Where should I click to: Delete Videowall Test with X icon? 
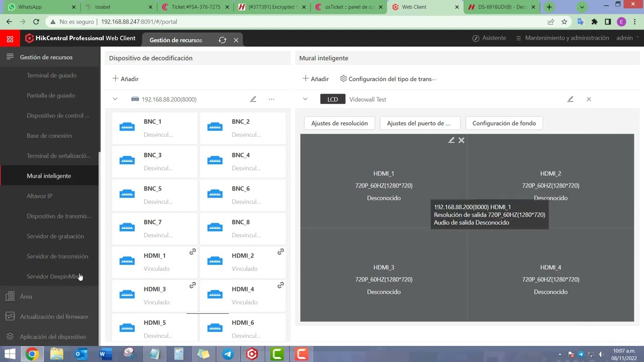point(589,99)
